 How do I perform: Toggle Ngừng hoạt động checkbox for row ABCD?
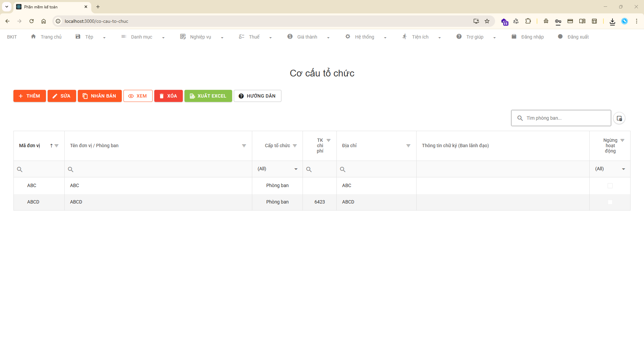(x=610, y=202)
